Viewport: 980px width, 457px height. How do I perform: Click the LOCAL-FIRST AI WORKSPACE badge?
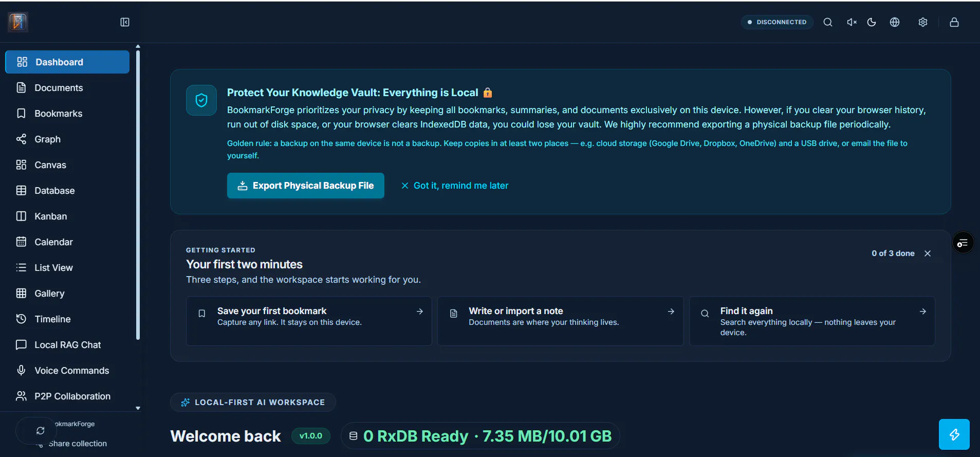pyautogui.click(x=253, y=403)
